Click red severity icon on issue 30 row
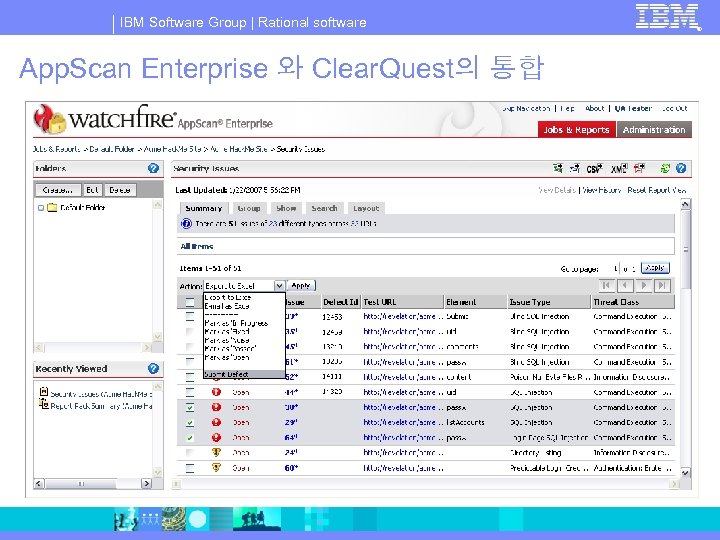This screenshot has width=720, height=540. pyautogui.click(x=216, y=407)
